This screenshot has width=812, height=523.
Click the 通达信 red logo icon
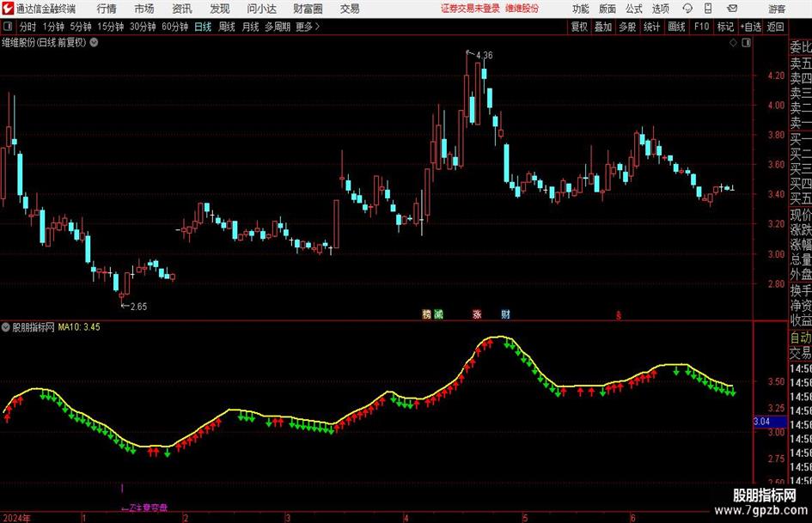pyautogui.click(x=8, y=9)
